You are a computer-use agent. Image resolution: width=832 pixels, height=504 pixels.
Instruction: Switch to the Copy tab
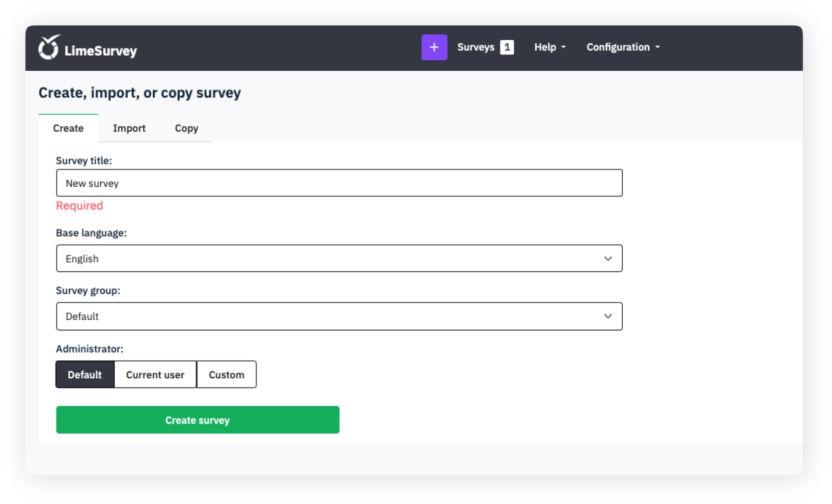click(186, 128)
